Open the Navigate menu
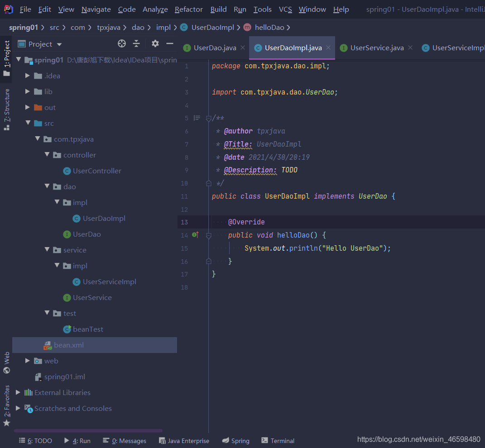This screenshot has height=448, width=485. pos(96,10)
